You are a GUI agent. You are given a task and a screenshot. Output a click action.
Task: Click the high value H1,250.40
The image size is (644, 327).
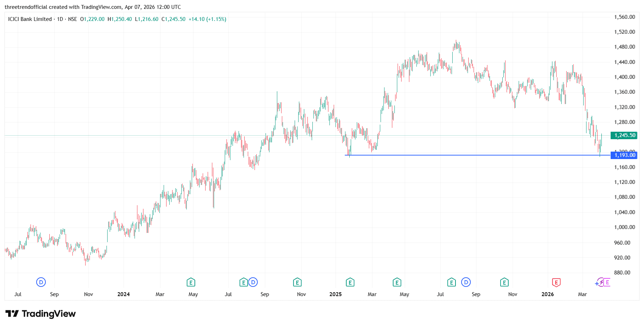(x=120, y=19)
